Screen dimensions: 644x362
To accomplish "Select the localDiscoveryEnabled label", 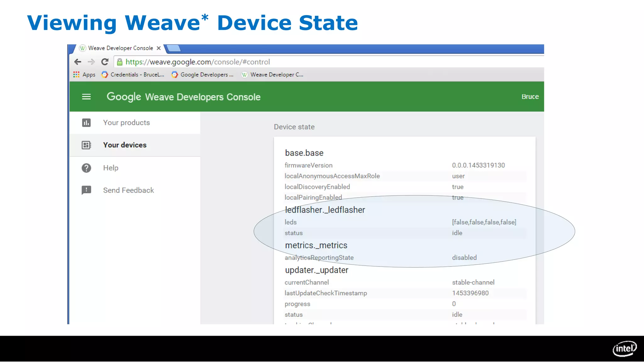I will [317, 187].
